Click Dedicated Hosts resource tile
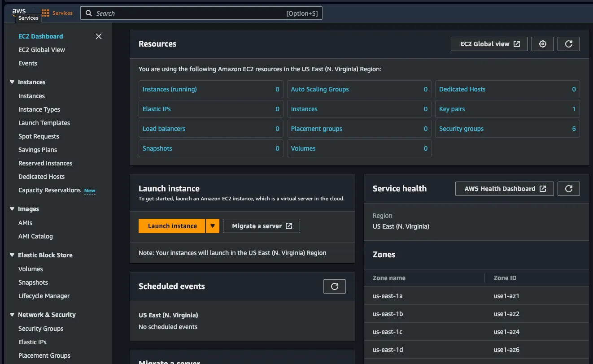 507,89
